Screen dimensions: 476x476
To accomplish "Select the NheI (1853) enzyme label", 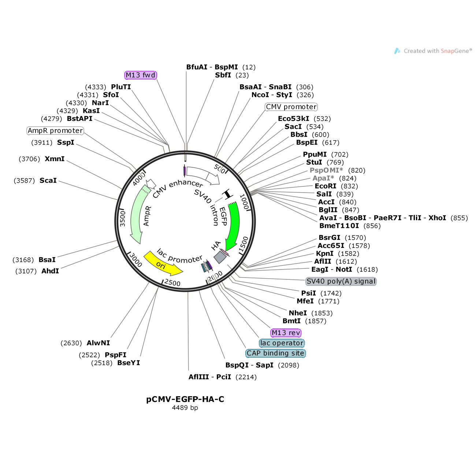I will [x=311, y=313].
